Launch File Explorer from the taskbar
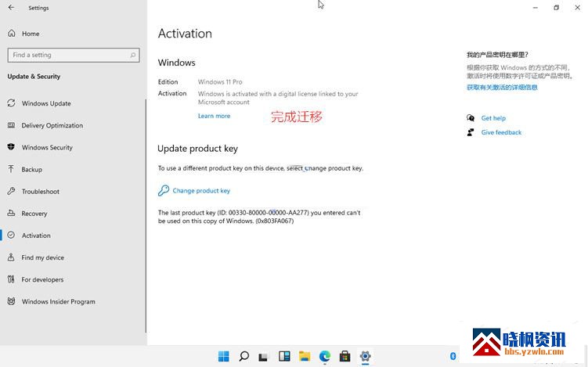 [x=305, y=356]
